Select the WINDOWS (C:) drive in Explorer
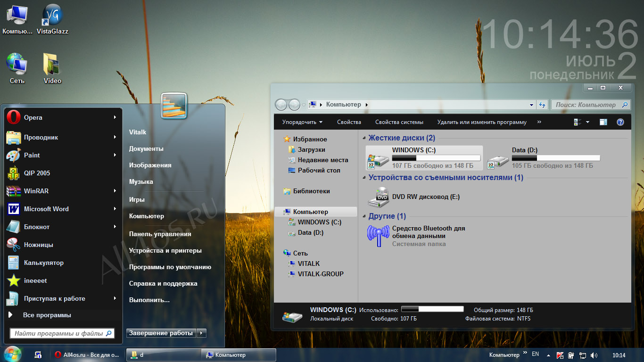The width and height of the screenshot is (644, 362). click(x=424, y=158)
